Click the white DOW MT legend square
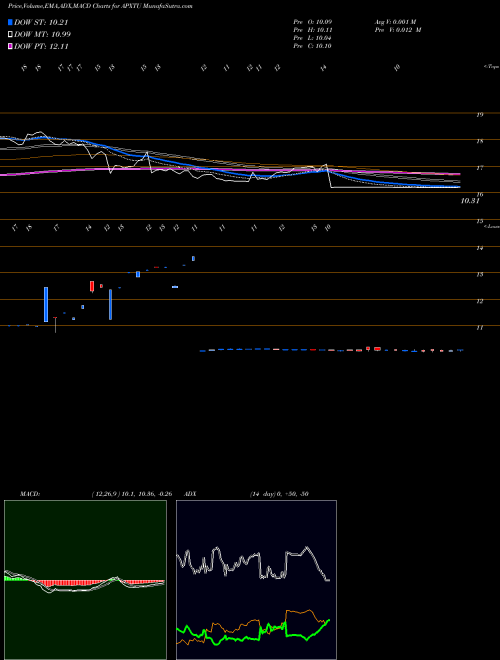The height and width of the screenshot is (660, 500). pos(11,35)
